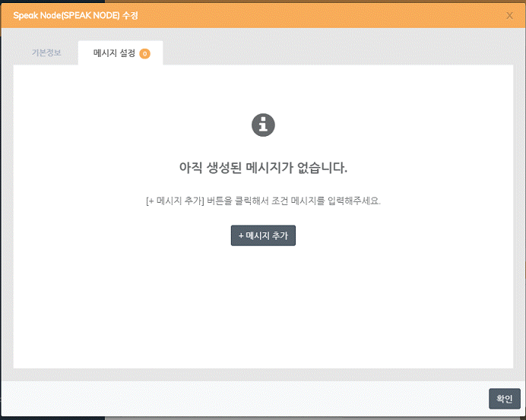Close the Speak Node dialog with X
The image size is (526, 420).
point(509,16)
